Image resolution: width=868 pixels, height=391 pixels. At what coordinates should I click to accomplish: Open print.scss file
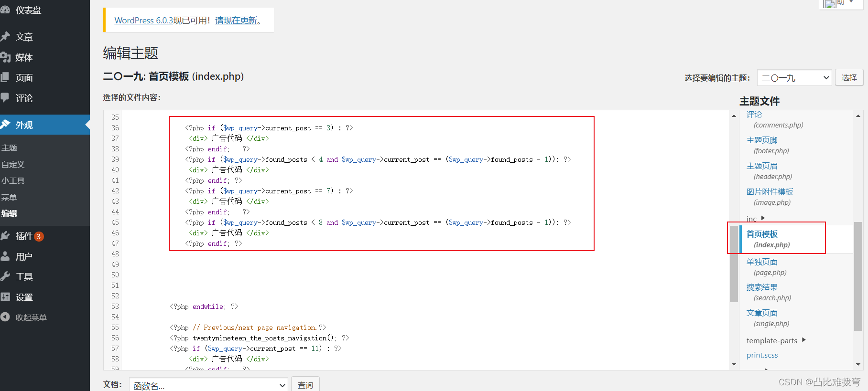(x=762, y=355)
